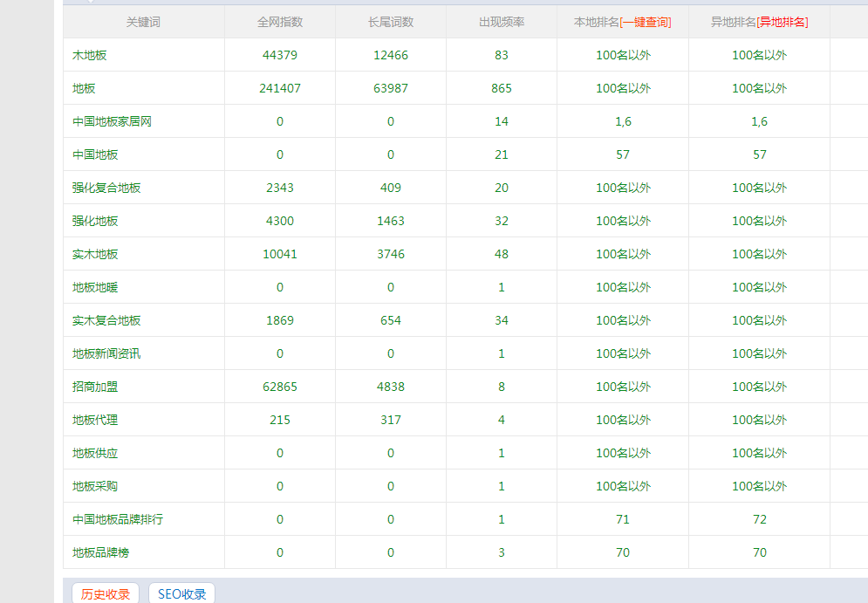
Task: Click the 一键查询 link in header
Action: coord(646,22)
